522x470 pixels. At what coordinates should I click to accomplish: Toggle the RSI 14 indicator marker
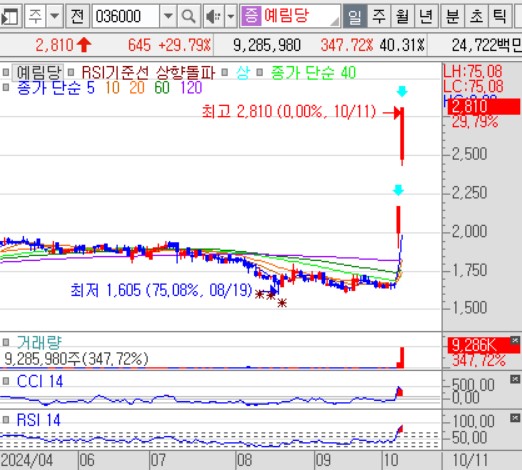6,420
